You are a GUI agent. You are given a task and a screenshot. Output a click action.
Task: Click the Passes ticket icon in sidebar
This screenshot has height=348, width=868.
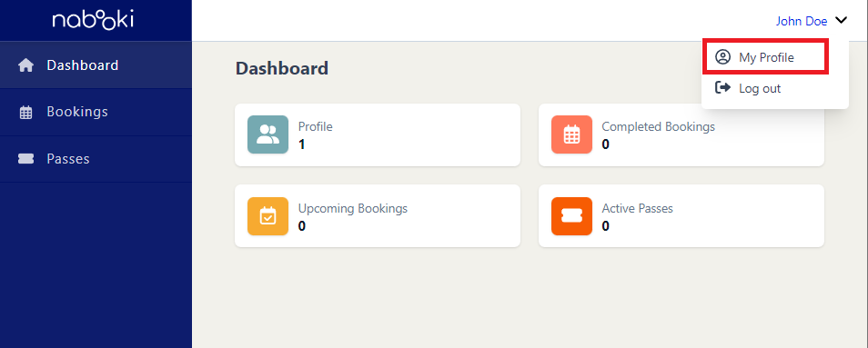(x=26, y=159)
